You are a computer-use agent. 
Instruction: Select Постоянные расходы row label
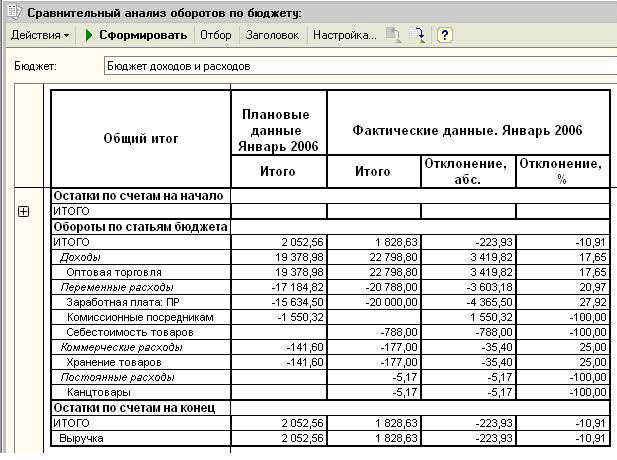[x=117, y=377]
